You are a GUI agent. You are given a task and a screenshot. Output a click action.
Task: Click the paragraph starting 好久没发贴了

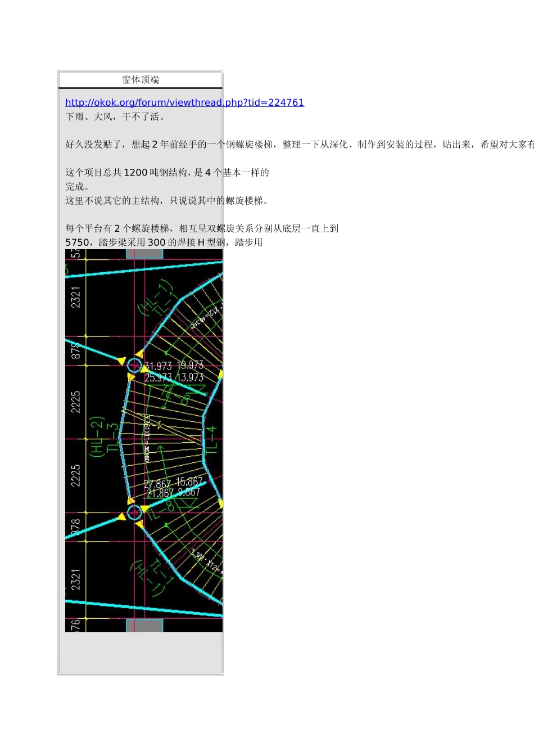click(x=300, y=145)
